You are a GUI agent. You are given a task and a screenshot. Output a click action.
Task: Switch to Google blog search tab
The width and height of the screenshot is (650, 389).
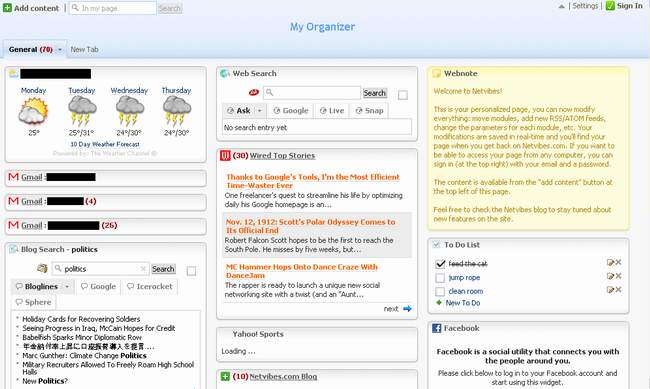(x=98, y=287)
